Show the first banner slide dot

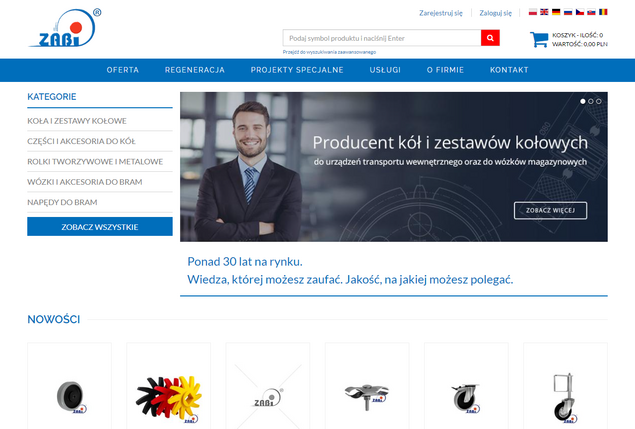(x=582, y=101)
